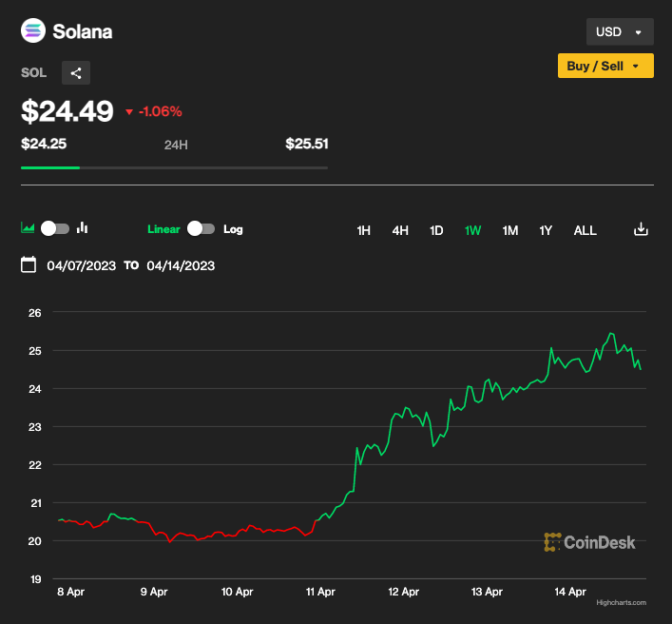Click the 9 Apr x-axis label

tap(154, 592)
